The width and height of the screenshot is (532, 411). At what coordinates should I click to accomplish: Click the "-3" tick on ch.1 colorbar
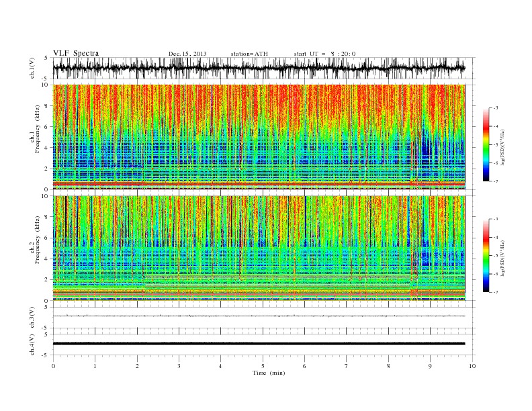tap(496, 108)
